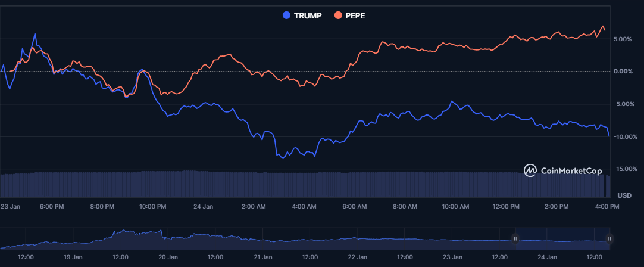Viewport: 644px width, 267px height.
Task: Click the 23 Jan main axis label
Action: [x=10, y=207]
